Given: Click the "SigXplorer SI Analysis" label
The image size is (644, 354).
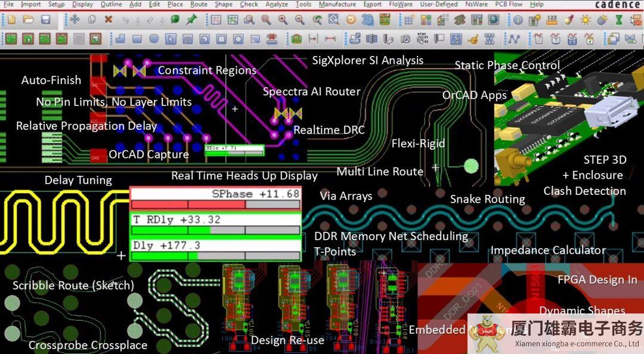Looking at the screenshot, I should coord(367,60).
